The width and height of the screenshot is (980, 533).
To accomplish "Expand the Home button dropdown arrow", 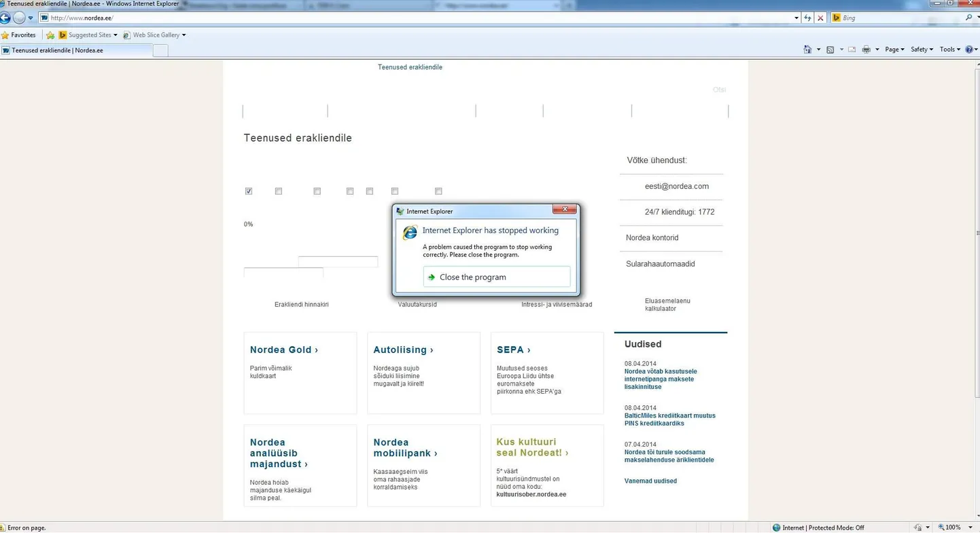I will coord(818,50).
